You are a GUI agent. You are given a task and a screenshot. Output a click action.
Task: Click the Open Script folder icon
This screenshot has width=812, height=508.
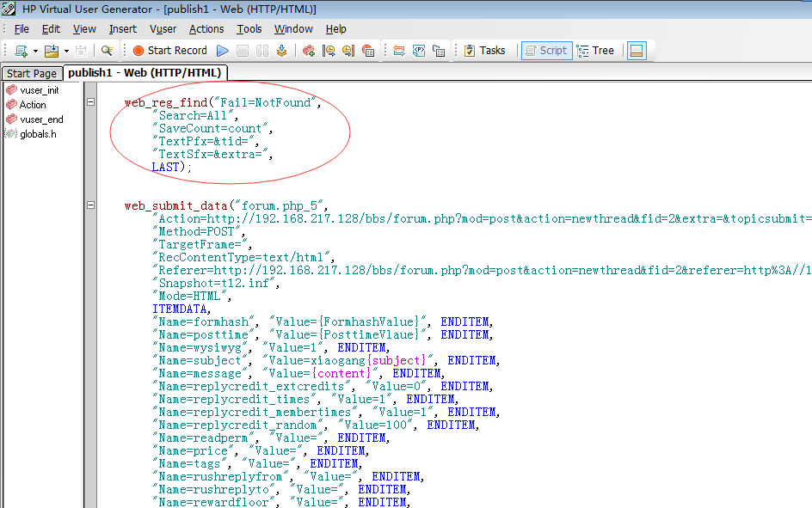[52, 51]
